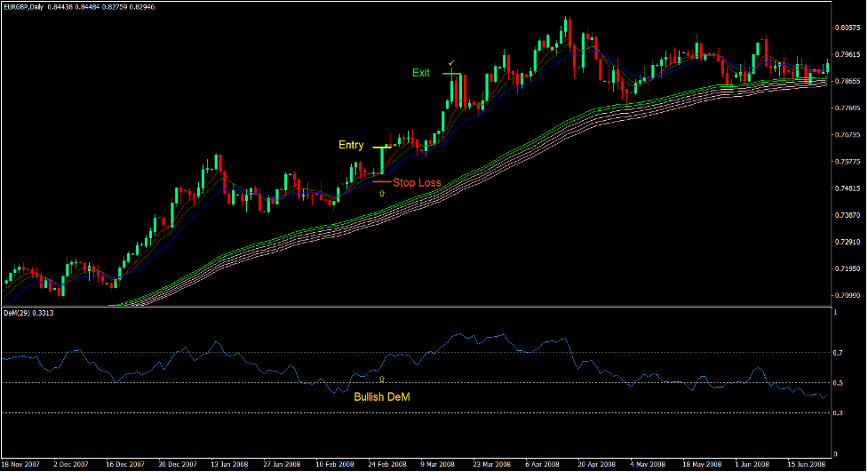Click the yellow checkmark above the Exit line

pos(451,62)
